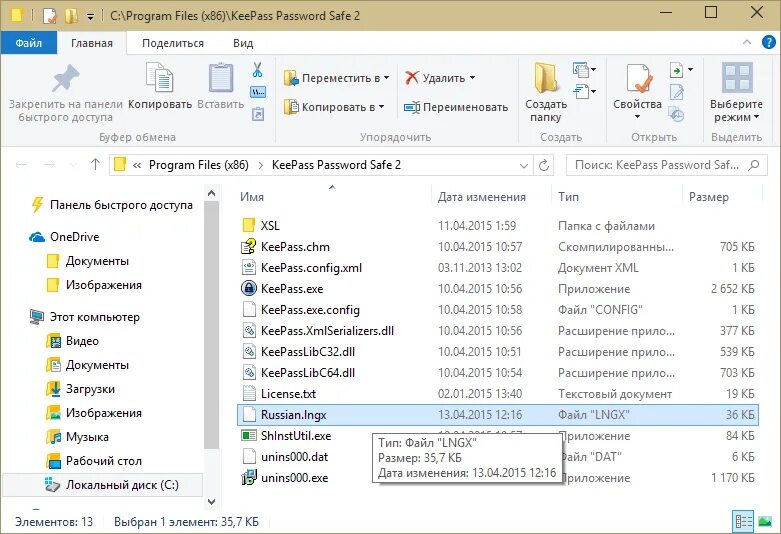
Task: Click Переименовать button
Action: [x=456, y=107]
